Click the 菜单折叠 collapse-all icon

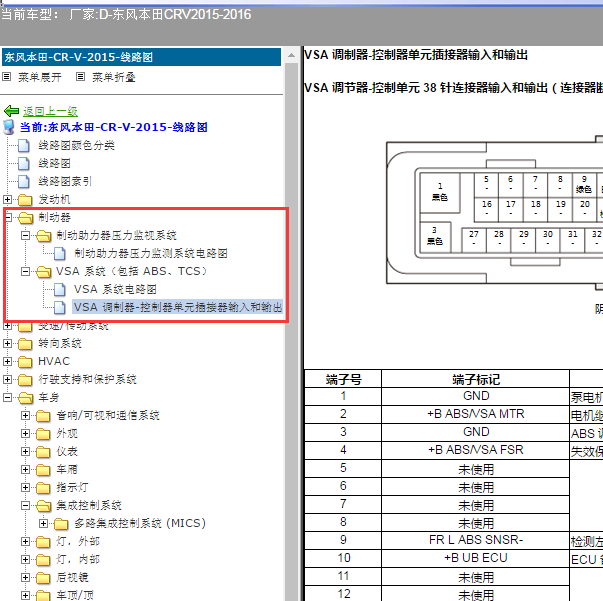point(80,77)
